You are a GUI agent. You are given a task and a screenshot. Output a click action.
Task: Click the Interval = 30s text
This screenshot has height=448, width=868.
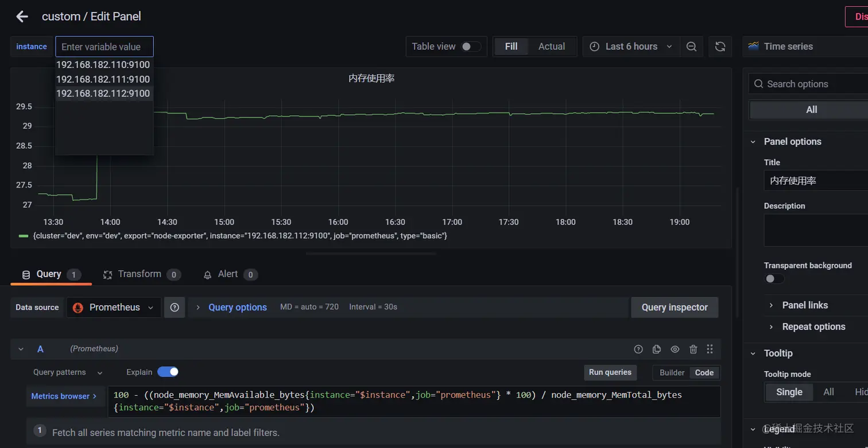[x=373, y=307]
